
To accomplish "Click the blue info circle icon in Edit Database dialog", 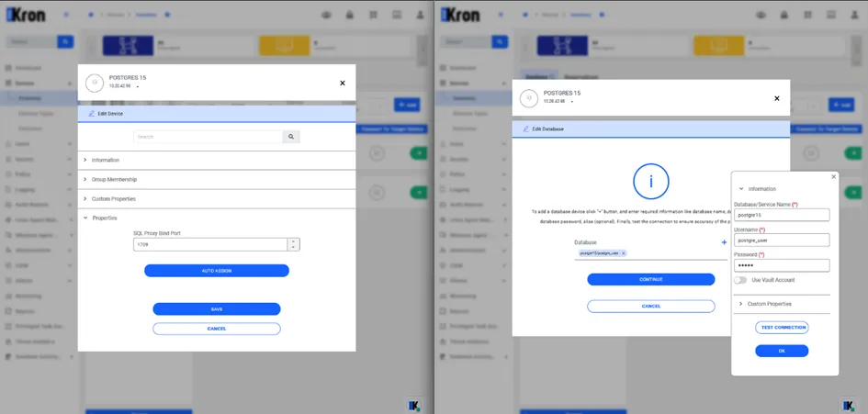I will click(651, 182).
